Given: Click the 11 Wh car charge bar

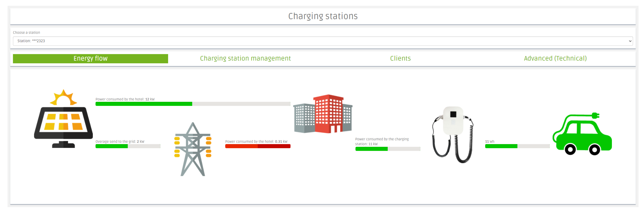Looking at the screenshot, I should click(517, 146).
